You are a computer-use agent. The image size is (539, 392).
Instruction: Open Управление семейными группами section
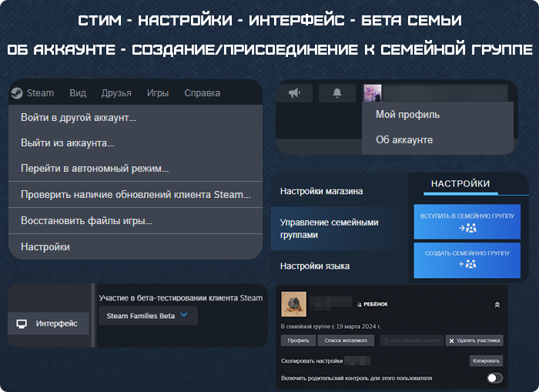[x=340, y=228]
